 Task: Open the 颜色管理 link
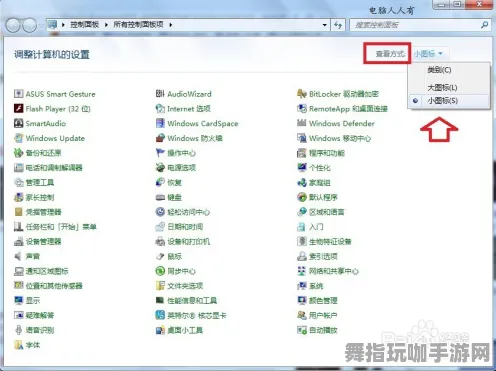(323, 300)
